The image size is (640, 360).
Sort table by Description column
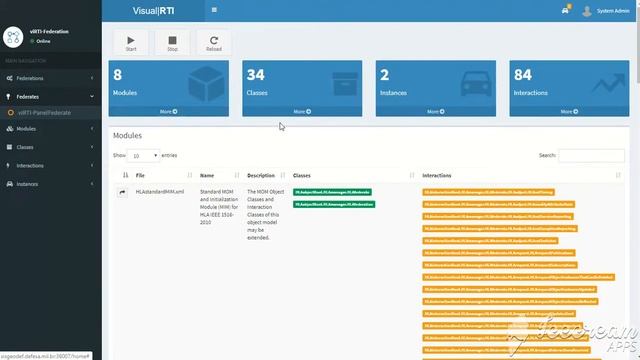pyautogui.click(x=266, y=176)
